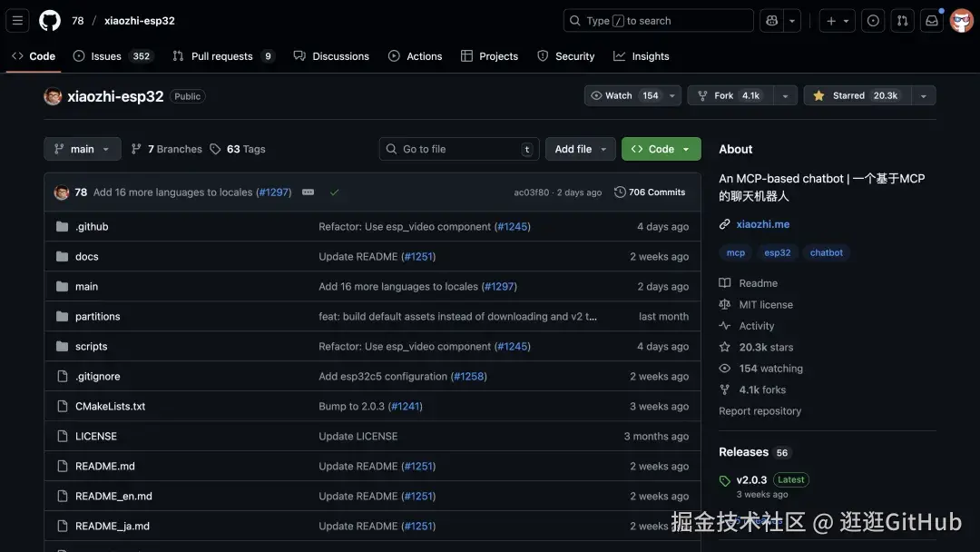The image size is (980, 552).
Task: Open the Copilot dropdown arrow in header
Action: [x=792, y=21]
